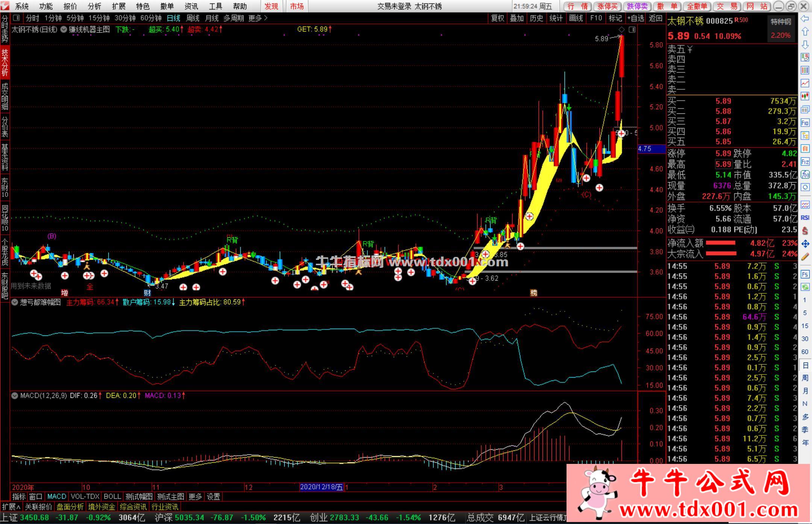
Task: Expand the MACD(12,26,9) indicator dropdown
Action: click(x=15, y=396)
